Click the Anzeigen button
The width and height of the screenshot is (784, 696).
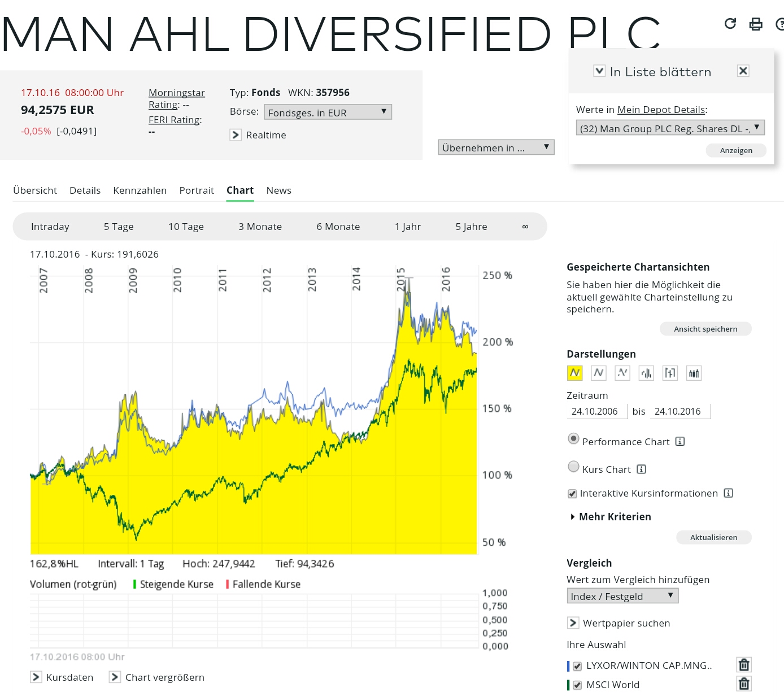coord(736,150)
